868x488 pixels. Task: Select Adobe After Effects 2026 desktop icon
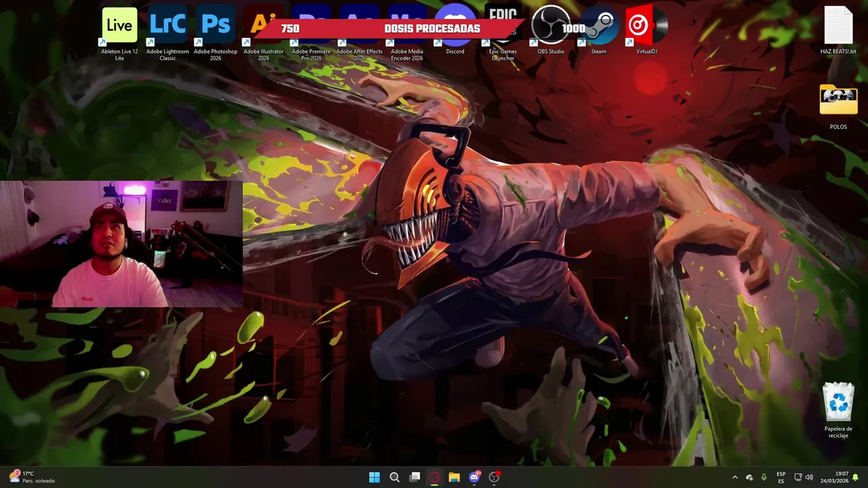(359, 34)
